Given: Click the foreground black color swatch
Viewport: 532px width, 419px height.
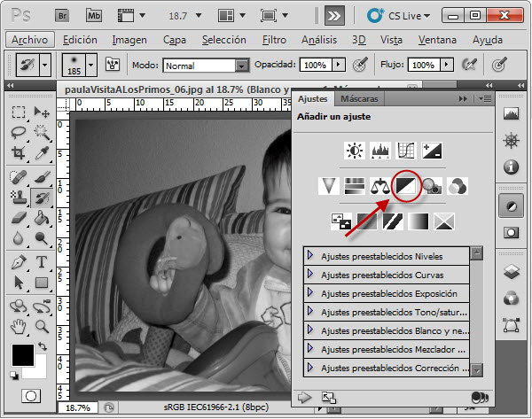Looking at the screenshot, I should point(23,355).
